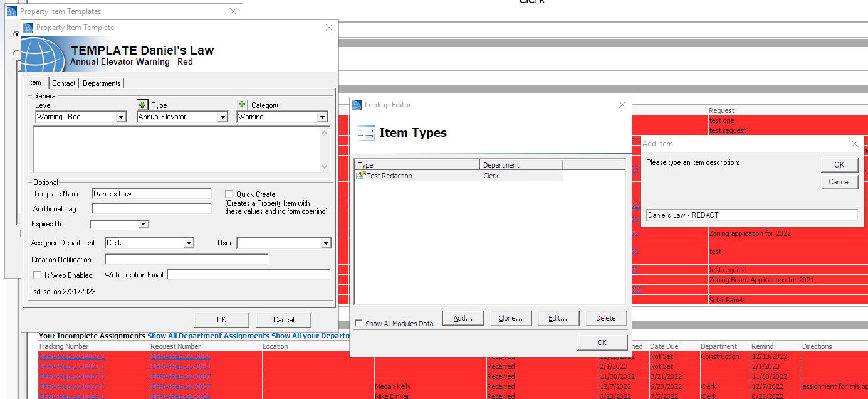Click the Property Item Template window icon
The image size is (868, 399).
click(x=28, y=28)
